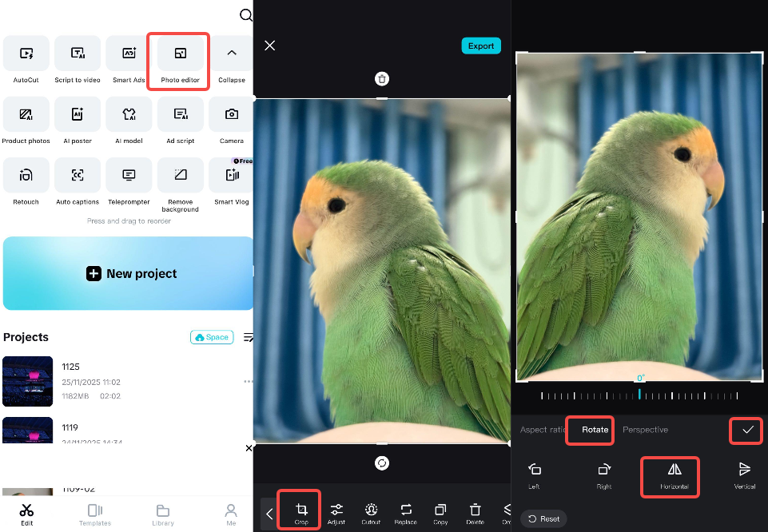
Task: Collapse the bottom toolbar with the chevron
Action: pos(269,514)
